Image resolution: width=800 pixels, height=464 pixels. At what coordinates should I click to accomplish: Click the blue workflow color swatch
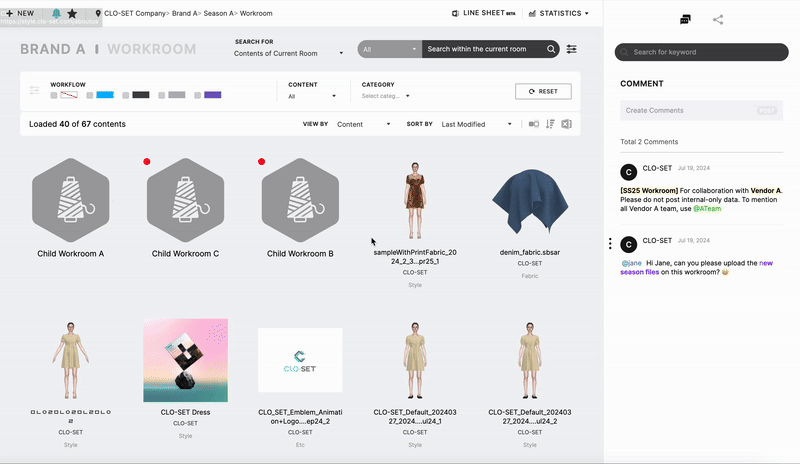click(x=105, y=95)
